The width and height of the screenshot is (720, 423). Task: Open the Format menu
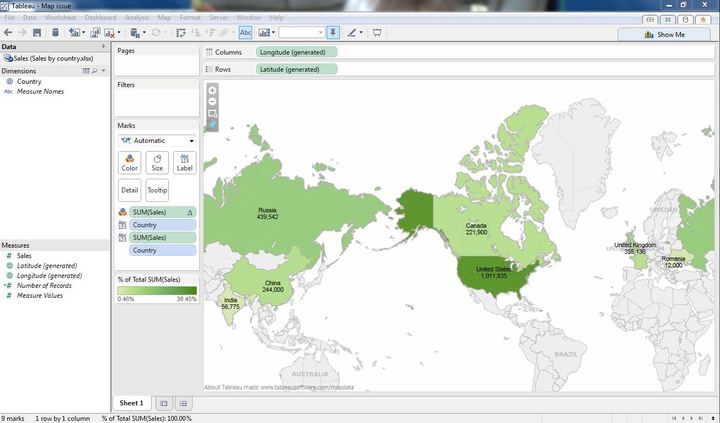click(190, 17)
